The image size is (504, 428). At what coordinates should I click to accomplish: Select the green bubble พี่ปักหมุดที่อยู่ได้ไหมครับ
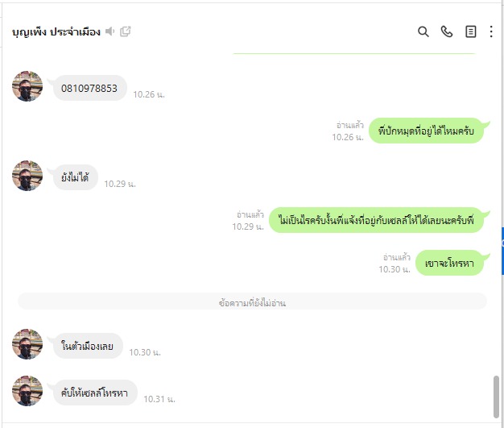tap(426, 131)
